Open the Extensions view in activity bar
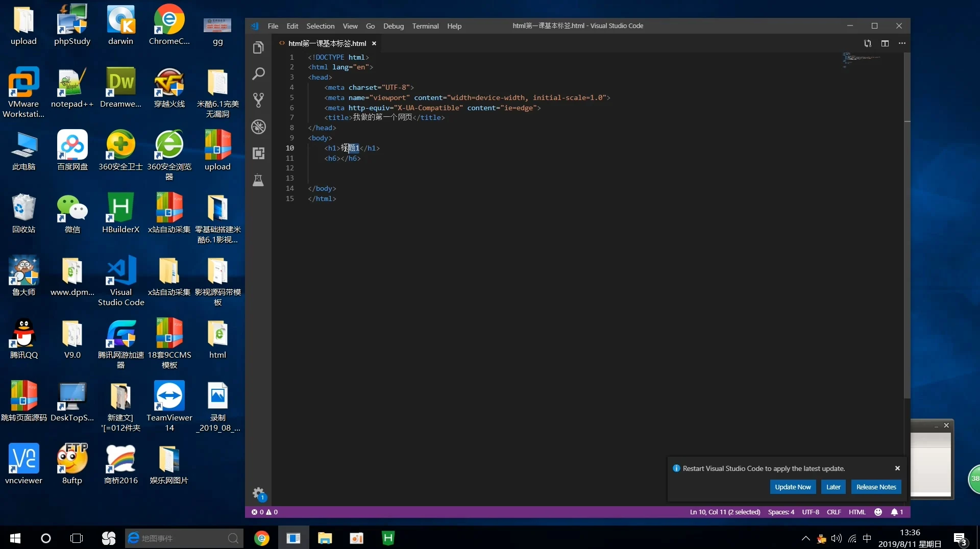 point(258,153)
